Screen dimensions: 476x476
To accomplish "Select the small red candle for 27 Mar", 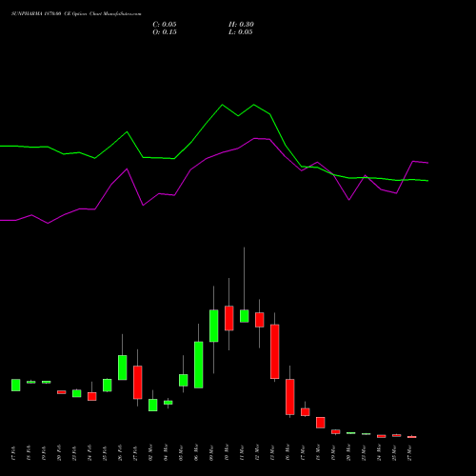I will [412, 437].
